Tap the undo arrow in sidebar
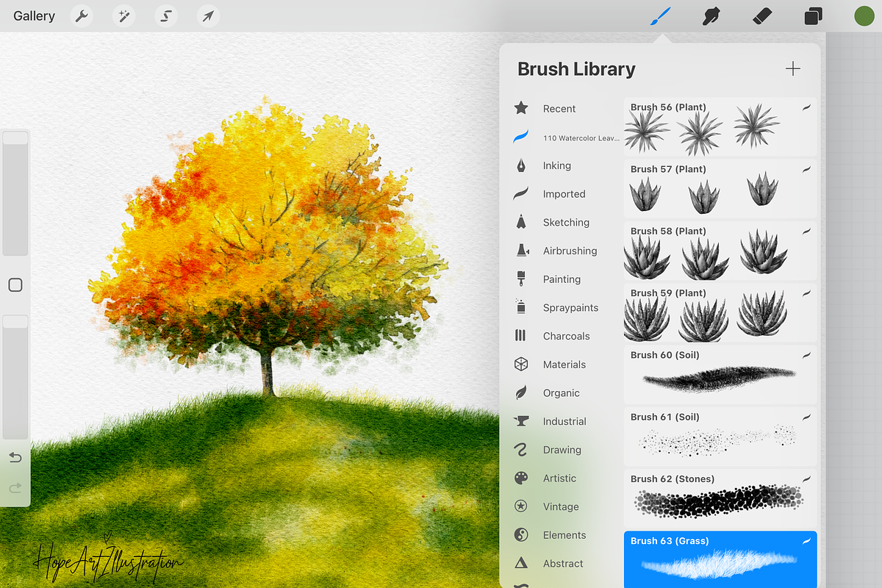Viewport: 882px width, 588px height. [15, 458]
